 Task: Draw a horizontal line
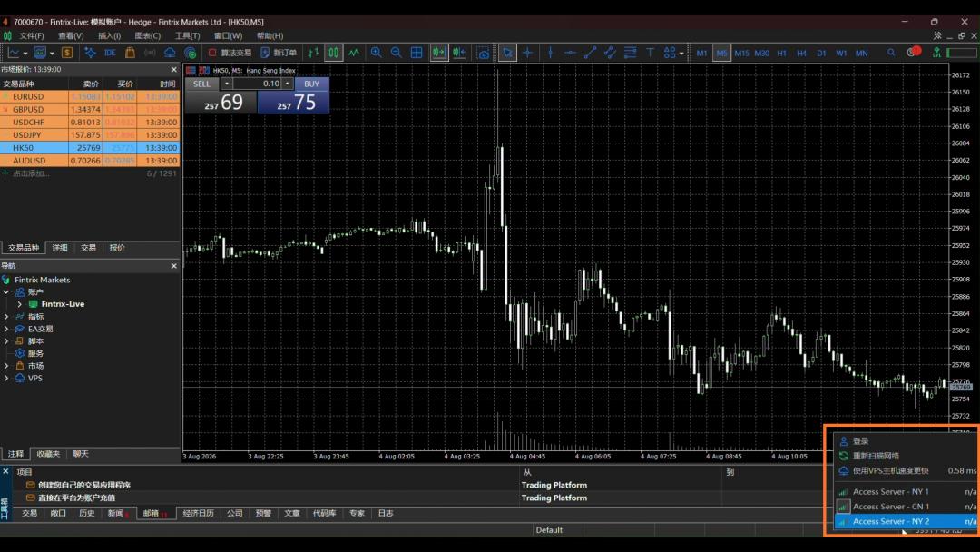pos(570,54)
